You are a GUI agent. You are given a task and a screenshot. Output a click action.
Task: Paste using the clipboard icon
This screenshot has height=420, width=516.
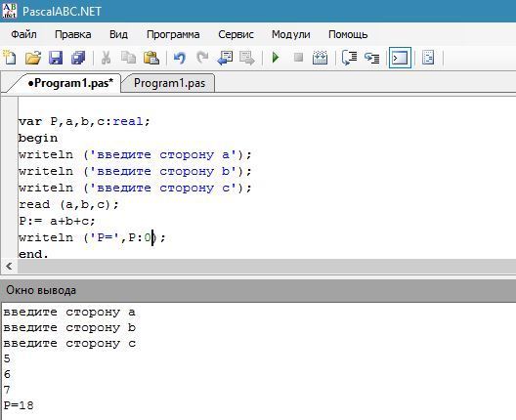[151, 58]
